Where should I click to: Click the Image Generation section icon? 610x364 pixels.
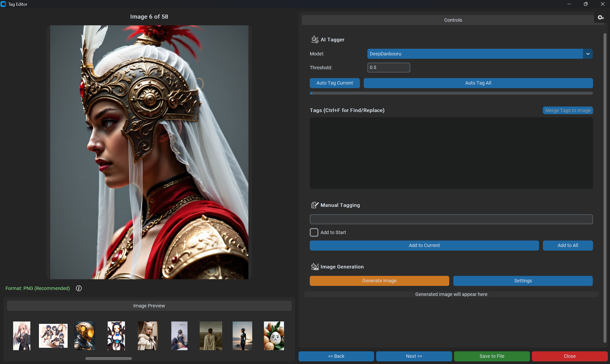coord(315,267)
